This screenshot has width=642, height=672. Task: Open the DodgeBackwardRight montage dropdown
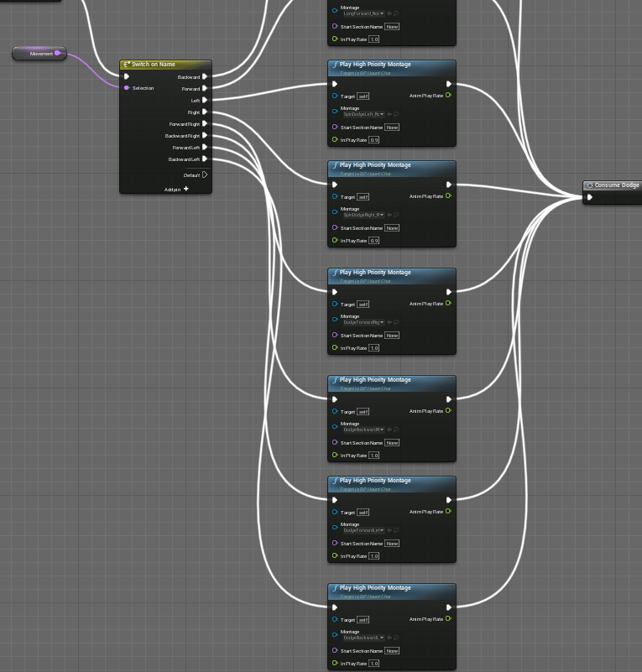363,430
